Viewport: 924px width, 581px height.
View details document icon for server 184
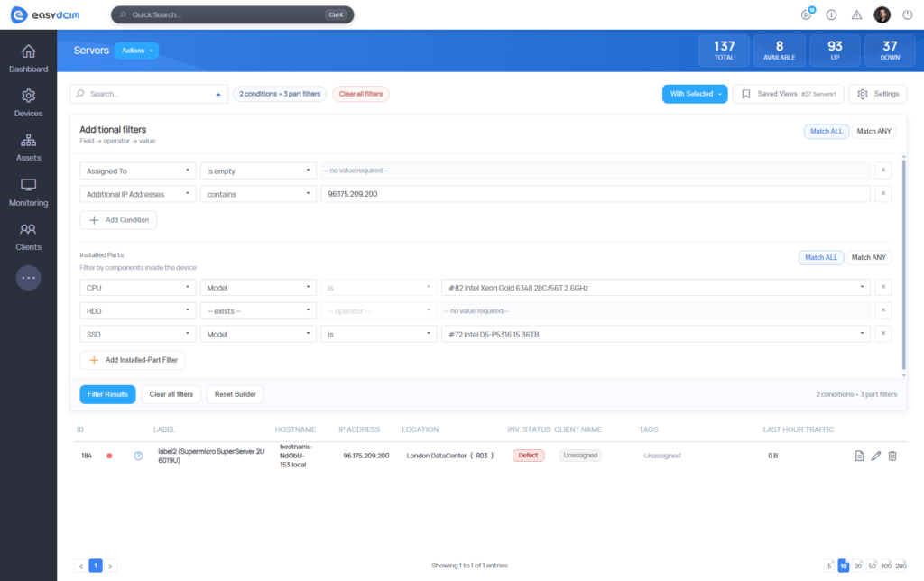(x=860, y=456)
